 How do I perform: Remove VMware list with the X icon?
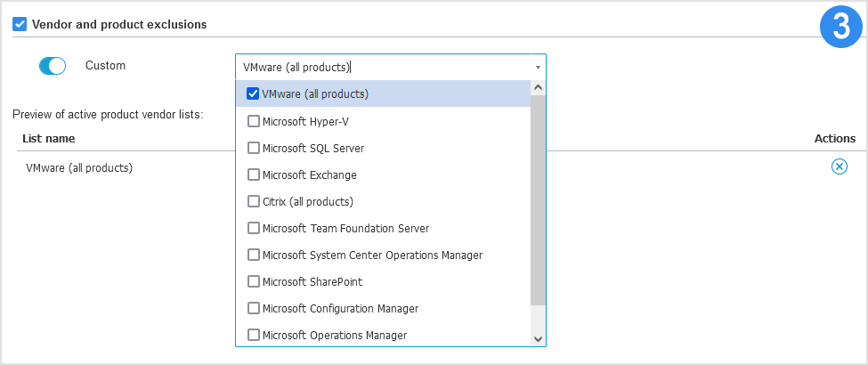[840, 166]
